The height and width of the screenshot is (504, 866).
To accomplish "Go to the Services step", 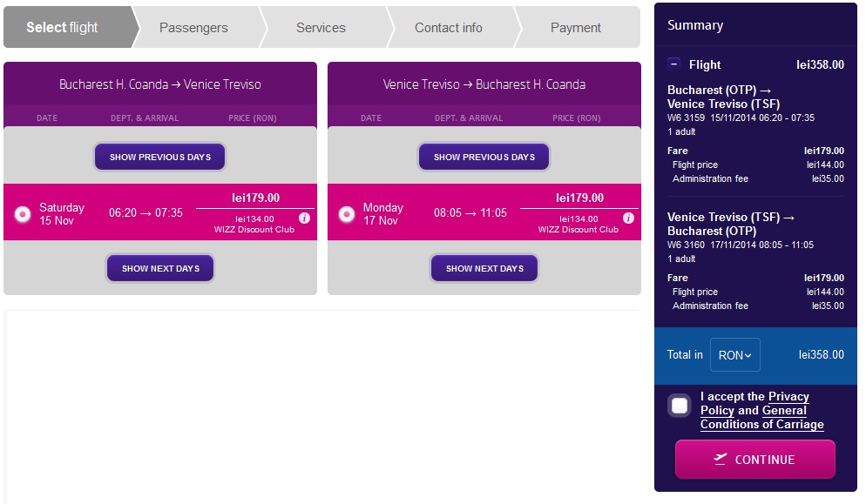I will (321, 28).
